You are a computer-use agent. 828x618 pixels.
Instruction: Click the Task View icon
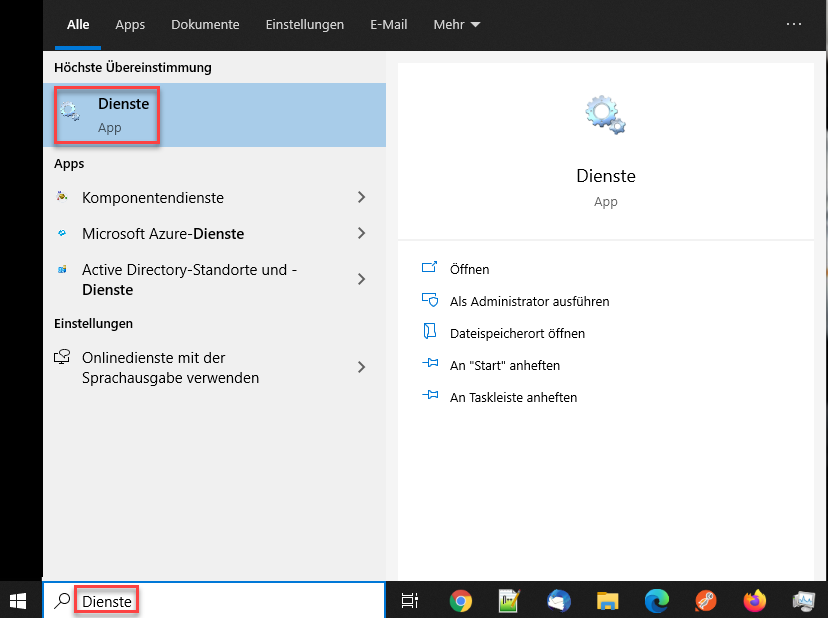point(409,600)
